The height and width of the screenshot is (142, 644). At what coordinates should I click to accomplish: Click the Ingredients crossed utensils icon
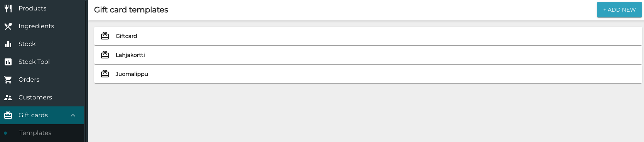click(x=8, y=26)
